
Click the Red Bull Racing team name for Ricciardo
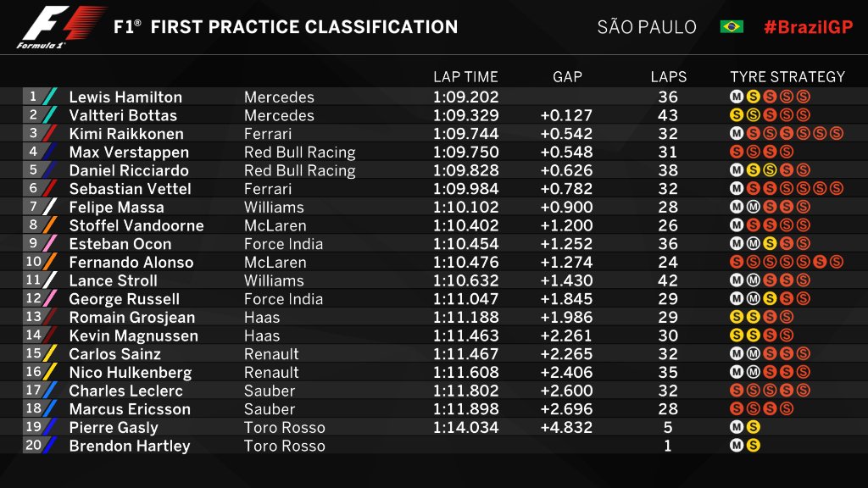(299, 170)
